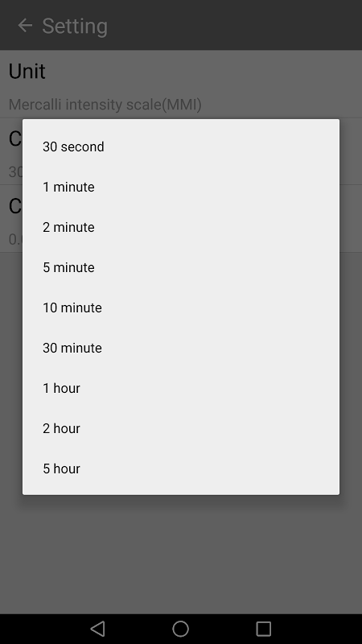Pick the 2 minute interval
The width and height of the screenshot is (362, 644).
(x=180, y=227)
